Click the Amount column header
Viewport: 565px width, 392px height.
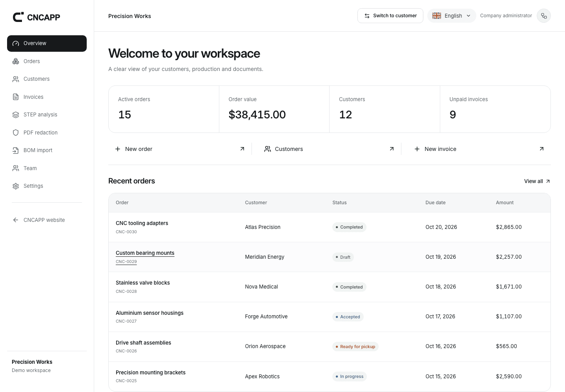coord(505,203)
